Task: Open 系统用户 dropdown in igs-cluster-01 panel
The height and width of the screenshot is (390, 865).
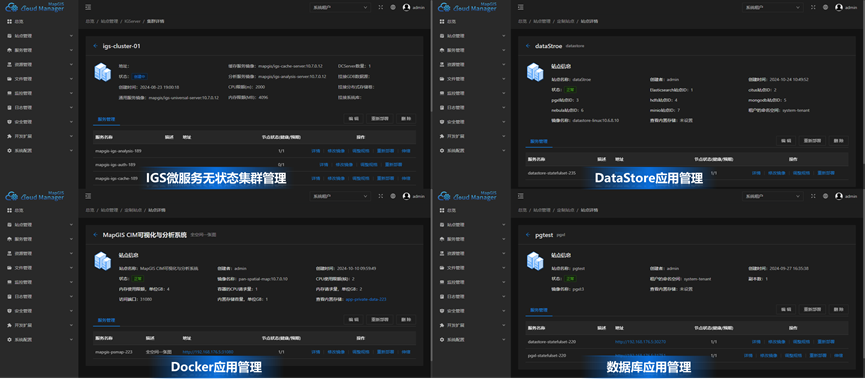Action: [339, 7]
